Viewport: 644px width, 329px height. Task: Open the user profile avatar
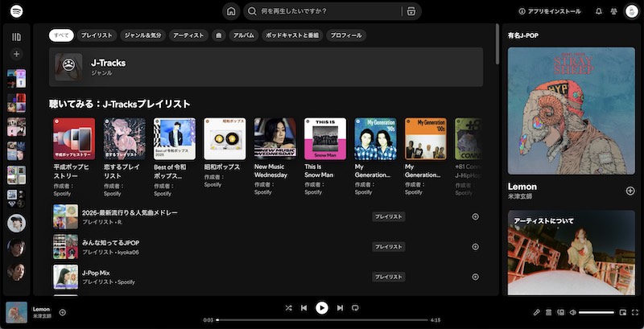pos(631,11)
